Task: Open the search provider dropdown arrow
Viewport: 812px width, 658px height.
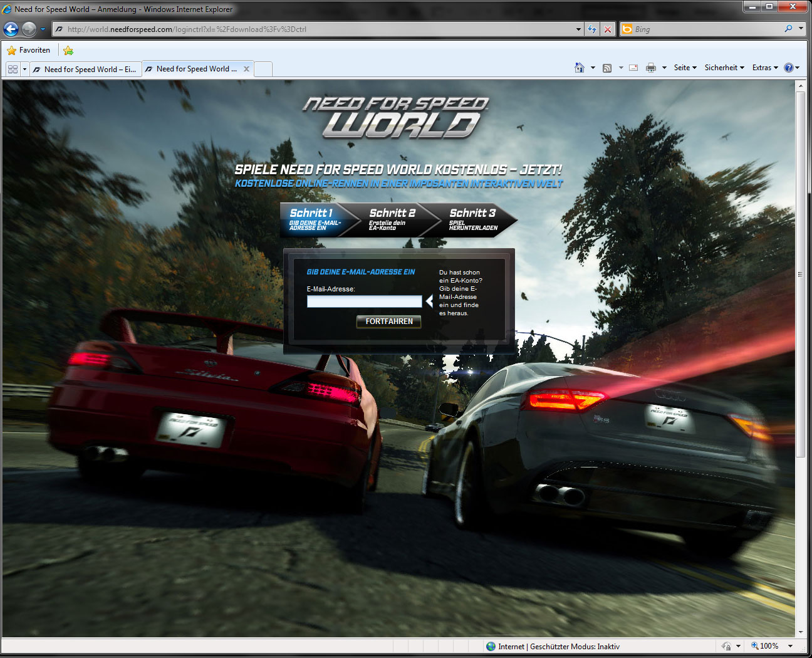Action: 801,29
